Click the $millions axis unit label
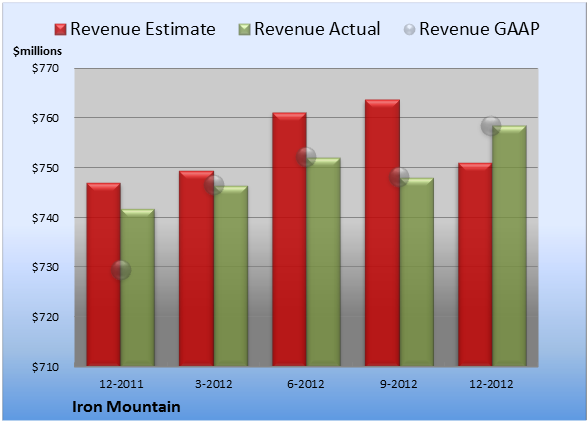 tap(37, 51)
